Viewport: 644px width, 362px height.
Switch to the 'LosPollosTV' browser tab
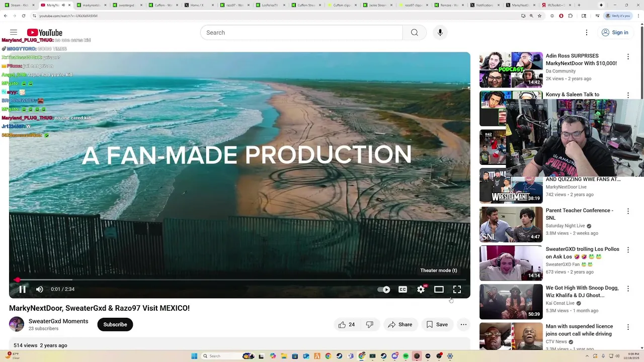(270, 5)
